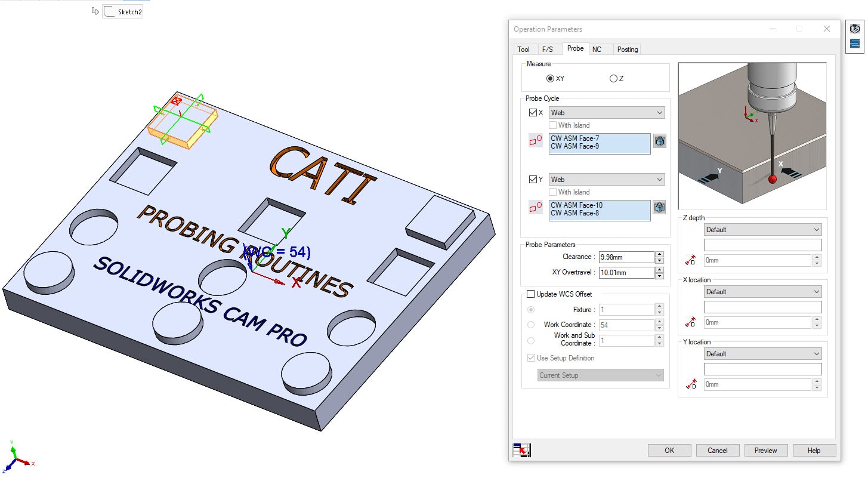Click the XY Overtravel input field
Viewport: 868px width, 484px height.
click(x=626, y=273)
